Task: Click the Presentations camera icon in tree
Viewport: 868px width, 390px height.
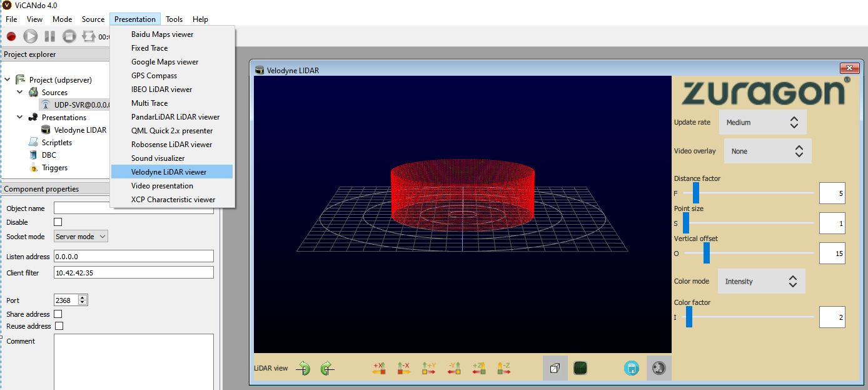Action: 33,117
